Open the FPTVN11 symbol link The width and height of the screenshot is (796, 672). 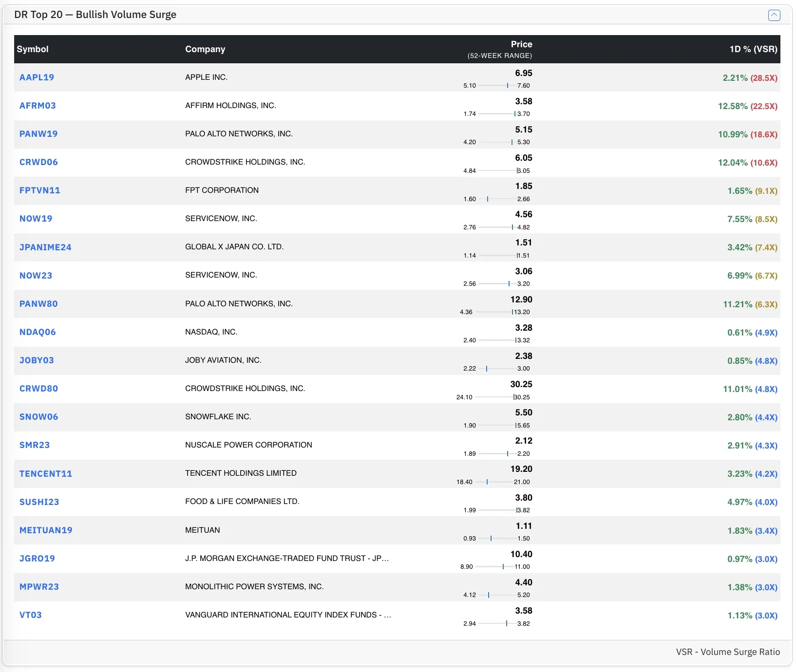[x=39, y=190]
